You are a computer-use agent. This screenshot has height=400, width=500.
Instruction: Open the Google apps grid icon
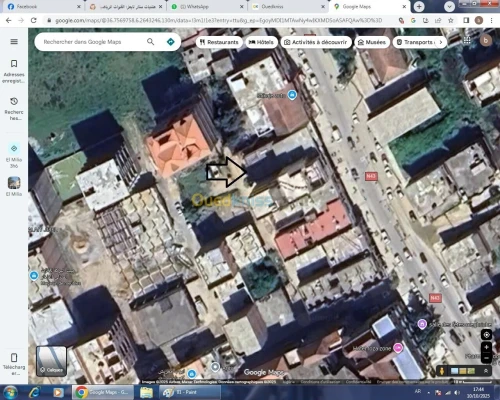pos(467,40)
